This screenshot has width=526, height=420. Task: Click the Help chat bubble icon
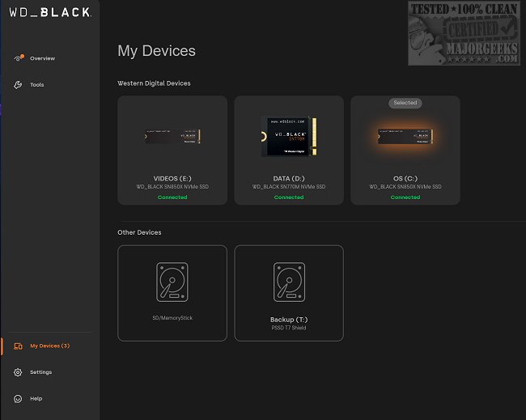coord(18,398)
